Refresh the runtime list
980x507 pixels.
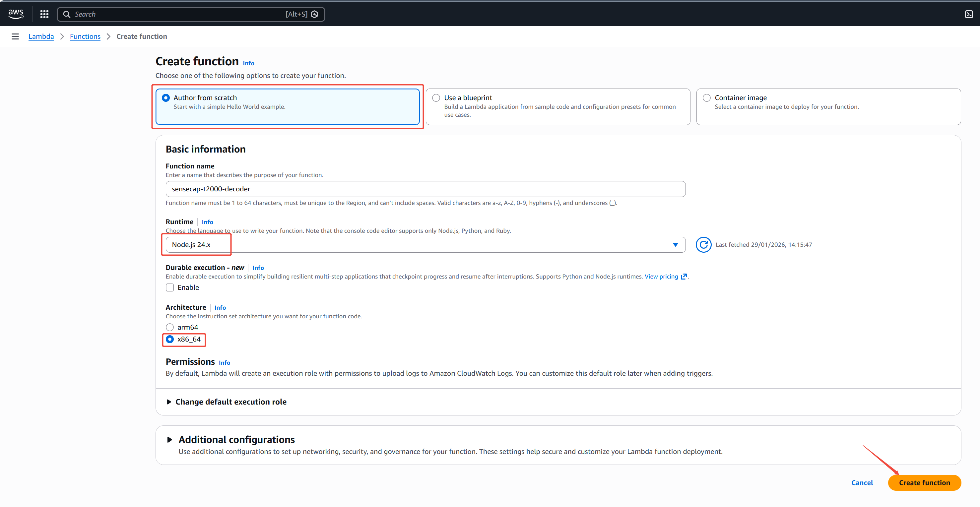pos(703,245)
